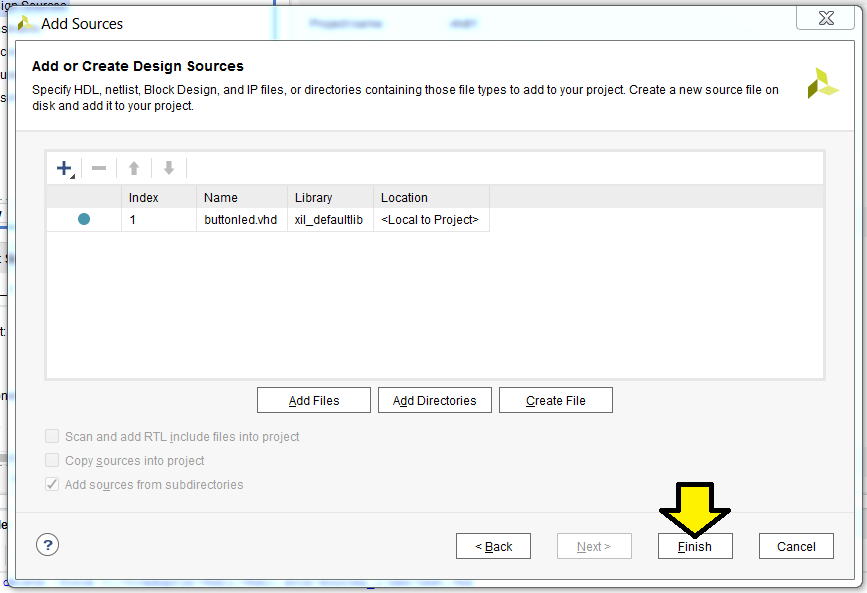This screenshot has height=593, width=867.
Task: Click the Location column header
Action: [432, 197]
